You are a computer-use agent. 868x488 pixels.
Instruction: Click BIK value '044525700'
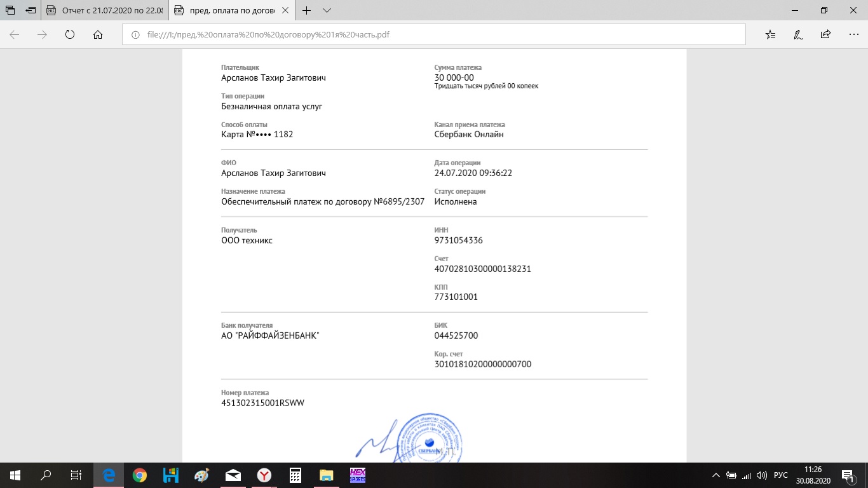point(456,335)
